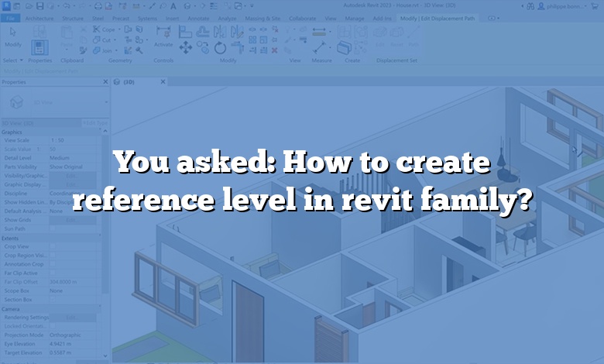Select the Mirror Draw Axis tool
Screen dimensions: 604x364
click(x=237, y=32)
